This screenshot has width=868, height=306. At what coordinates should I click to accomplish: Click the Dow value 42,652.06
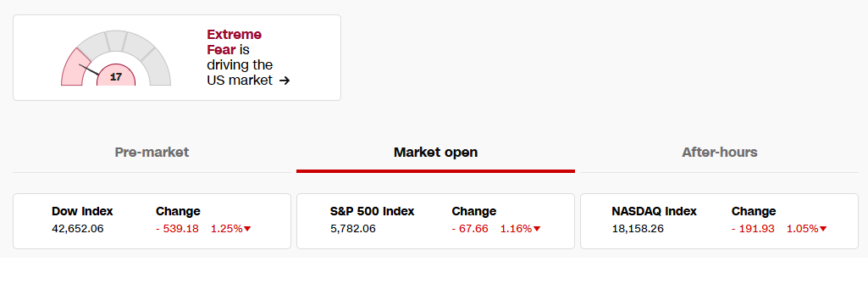[78, 228]
